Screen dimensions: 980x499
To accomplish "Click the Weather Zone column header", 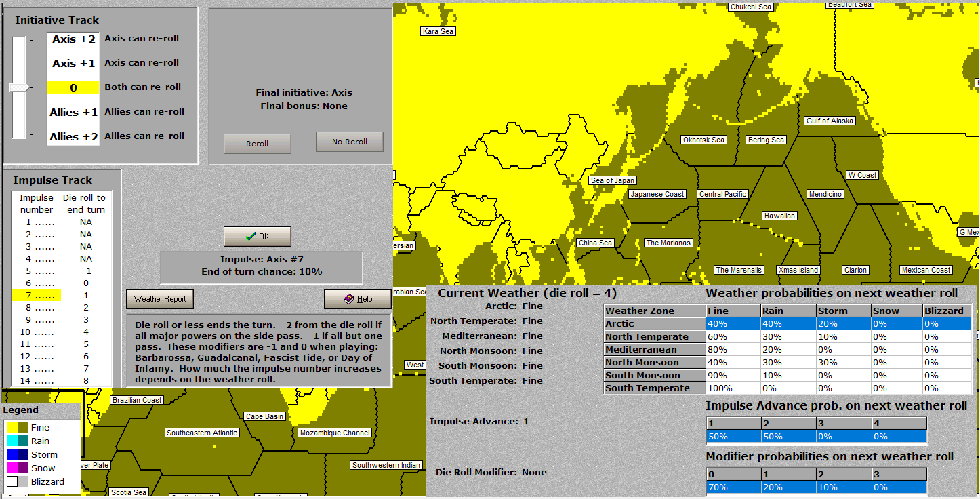I will [654, 311].
